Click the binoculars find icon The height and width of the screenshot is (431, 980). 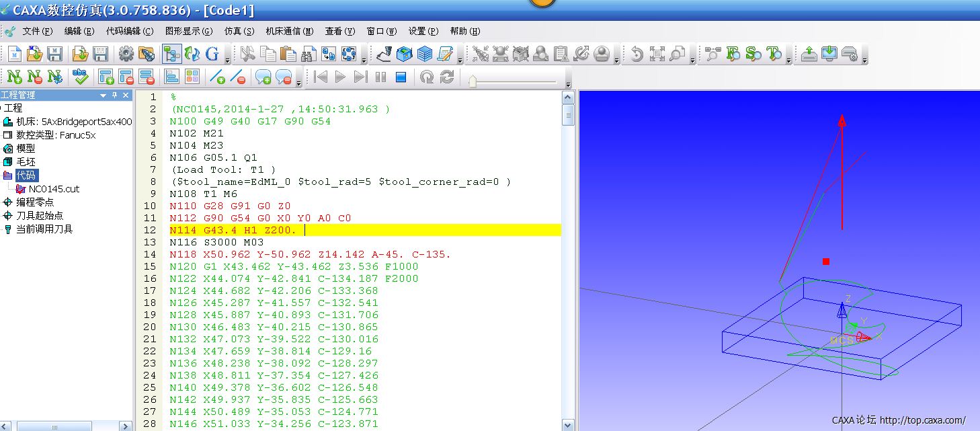pyautogui.click(x=309, y=54)
